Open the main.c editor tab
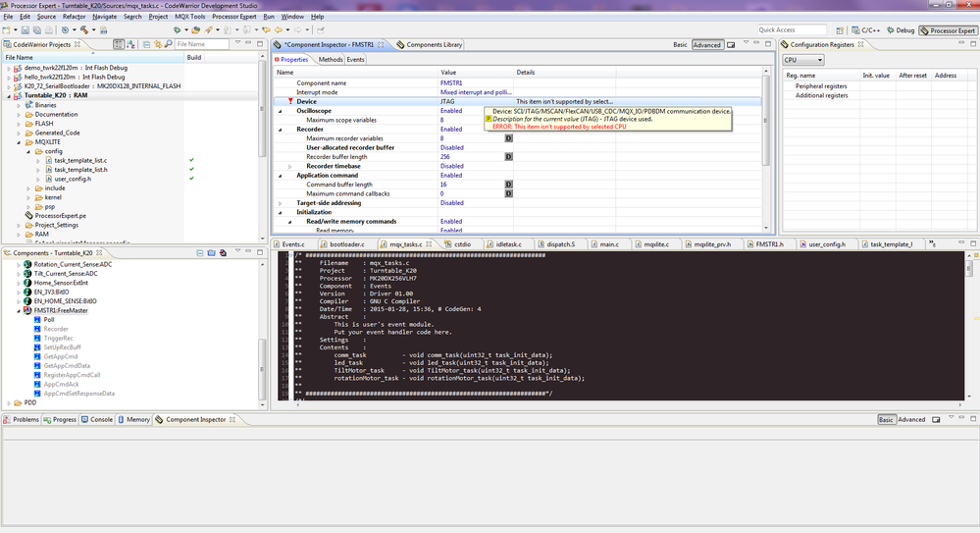980x533 pixels. coord(605,244)
